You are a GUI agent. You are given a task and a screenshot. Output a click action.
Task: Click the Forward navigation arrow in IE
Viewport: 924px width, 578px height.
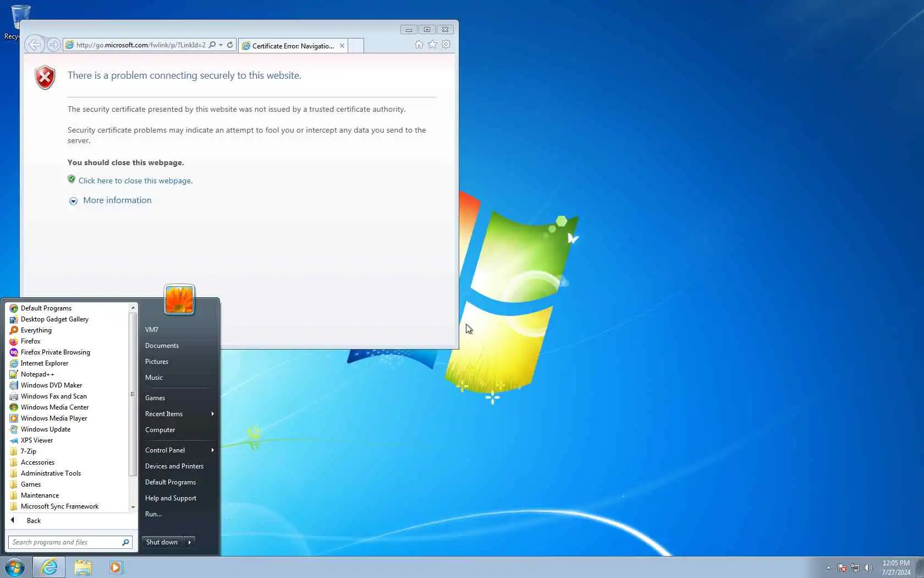(x=53, y=45)
